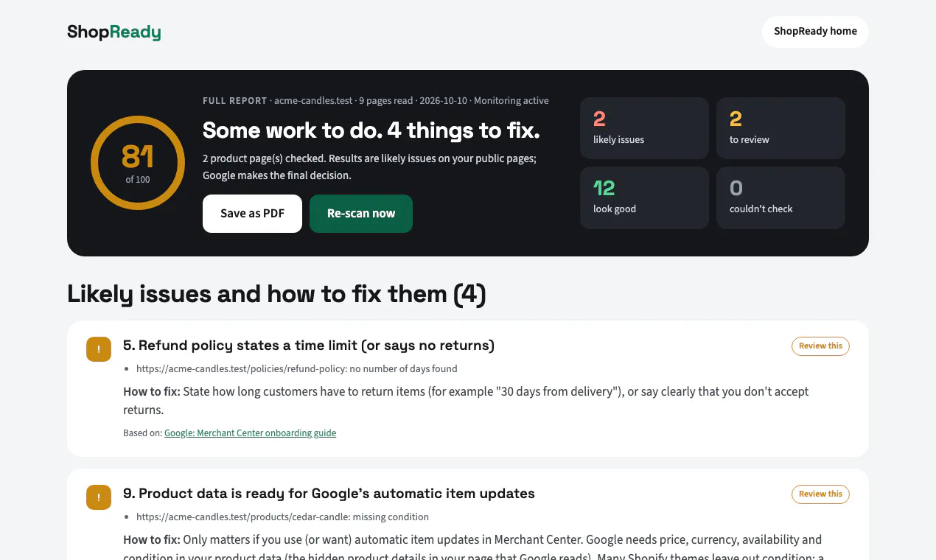Click the warning icon beside Refund policy issue
The image size is (936, 560).
point(99,349)
